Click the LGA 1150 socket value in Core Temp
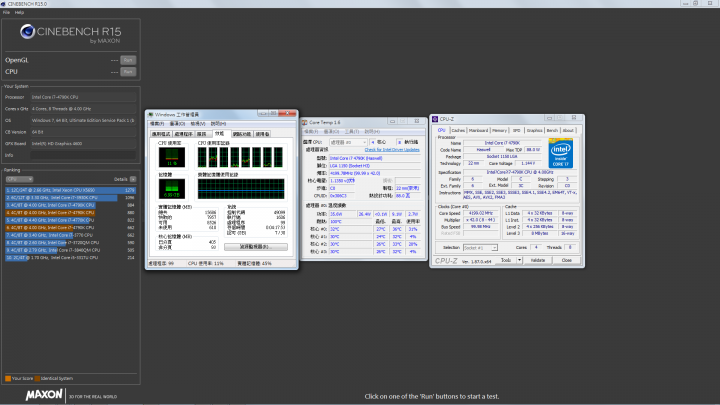The height and width of the screenshot is (405, 720). 374,166
